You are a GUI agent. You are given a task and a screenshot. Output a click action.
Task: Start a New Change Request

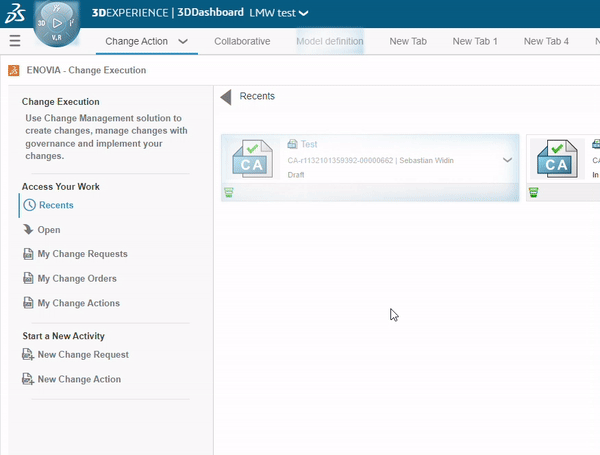[83, 355]
